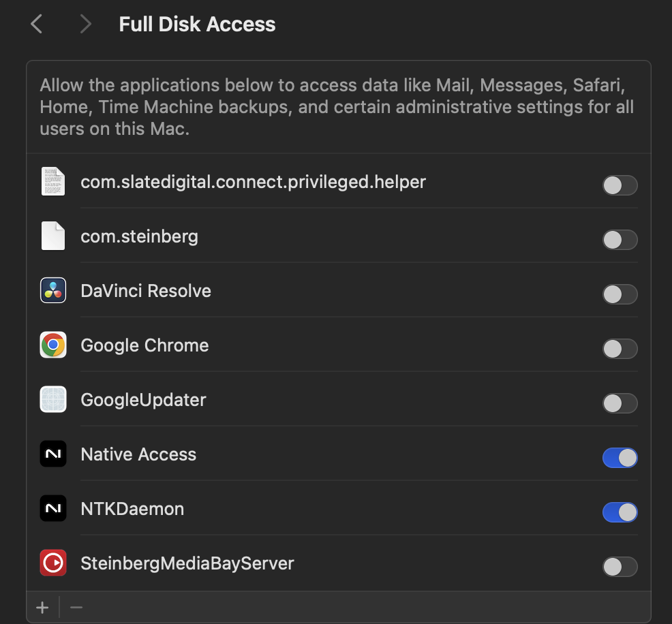Go back with the left chevron
The height and width of the screenshot is (624, 672).
[37, 24]
